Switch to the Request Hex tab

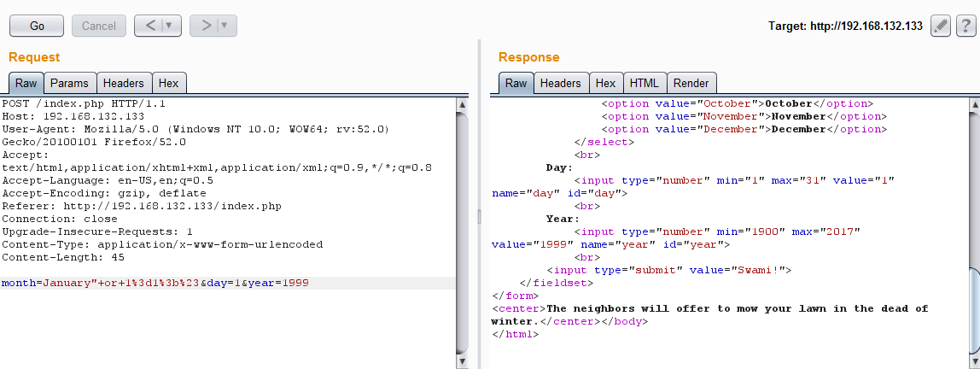(x=169, y=83)
